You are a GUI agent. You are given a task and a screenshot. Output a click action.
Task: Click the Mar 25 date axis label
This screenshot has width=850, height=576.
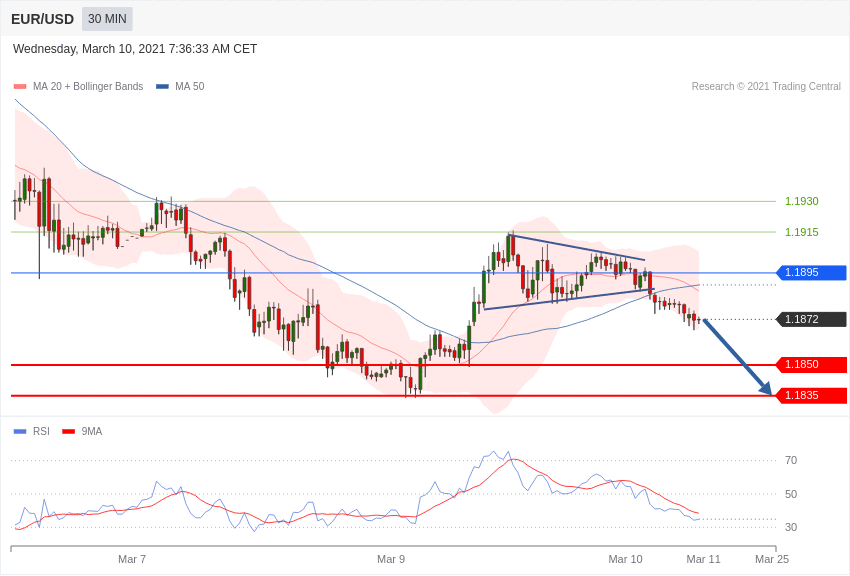(772, 559)
